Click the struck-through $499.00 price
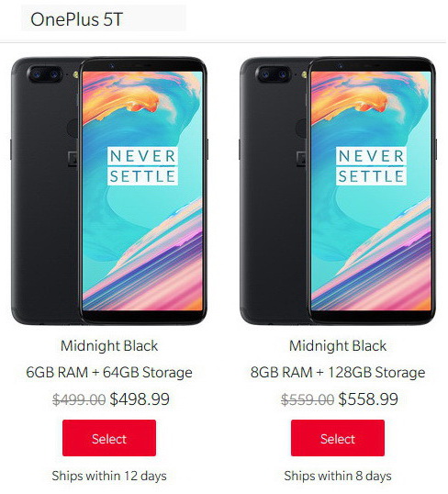This screenshot has width=448, height=494. 79,399
